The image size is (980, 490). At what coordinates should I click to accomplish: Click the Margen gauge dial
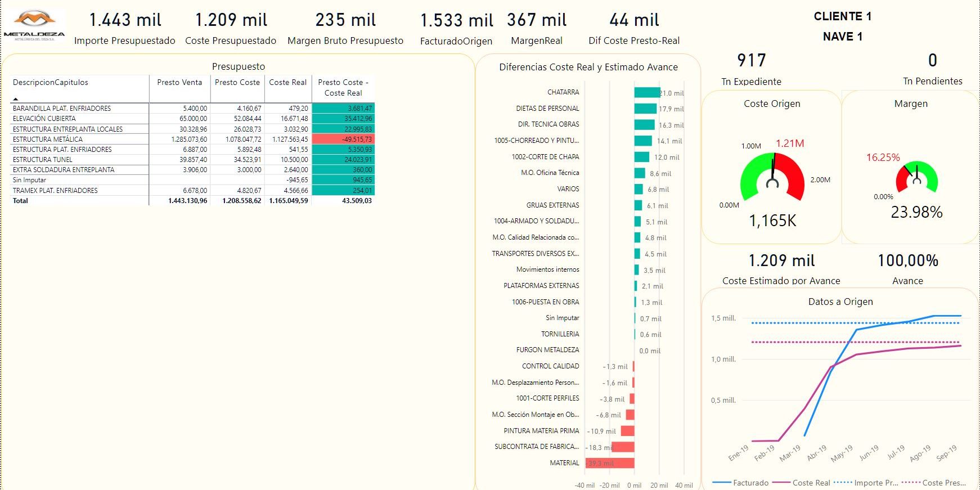(916, 177)
